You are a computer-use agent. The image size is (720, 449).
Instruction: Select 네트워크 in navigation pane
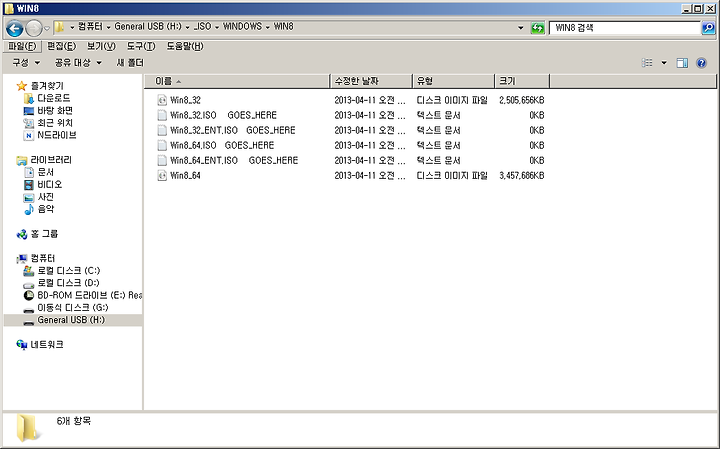(x=47, y=345)
